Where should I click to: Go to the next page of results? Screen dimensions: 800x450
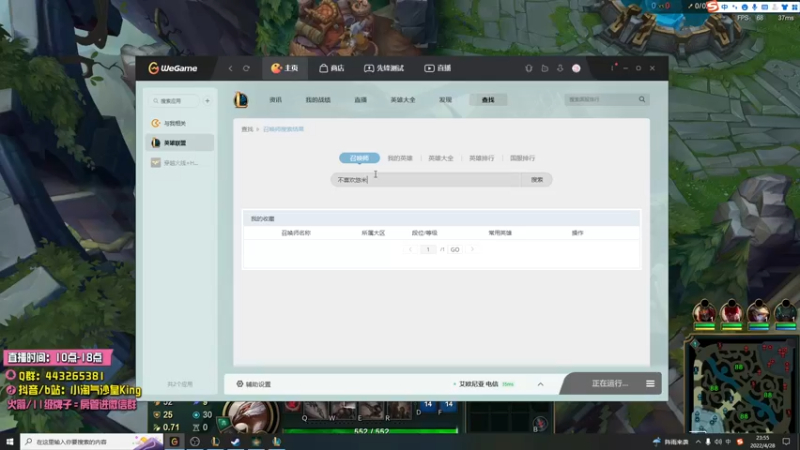pos(472,249)
